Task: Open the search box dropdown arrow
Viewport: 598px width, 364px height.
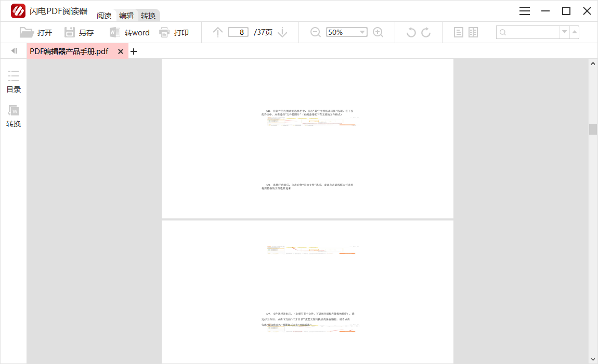Action: click(565, 32)
